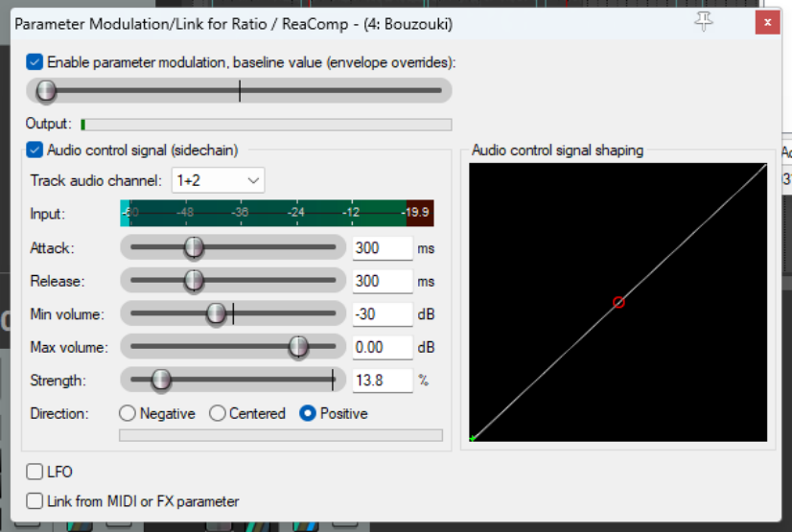Click the green start point of shaping curve
This screenshot has height=532, width=792.
coord(473,439)
